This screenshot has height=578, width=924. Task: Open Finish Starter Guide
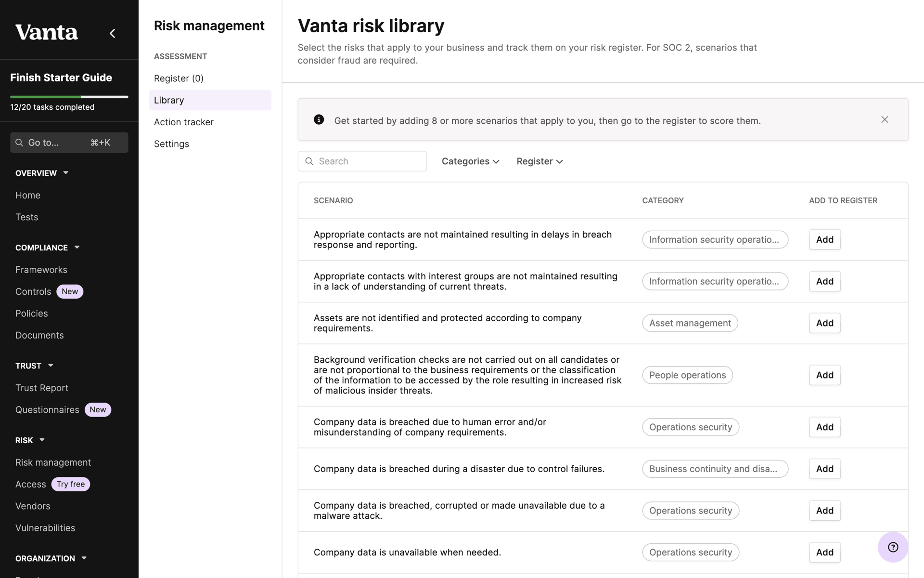pyautogui.click(x=61, y=78)
